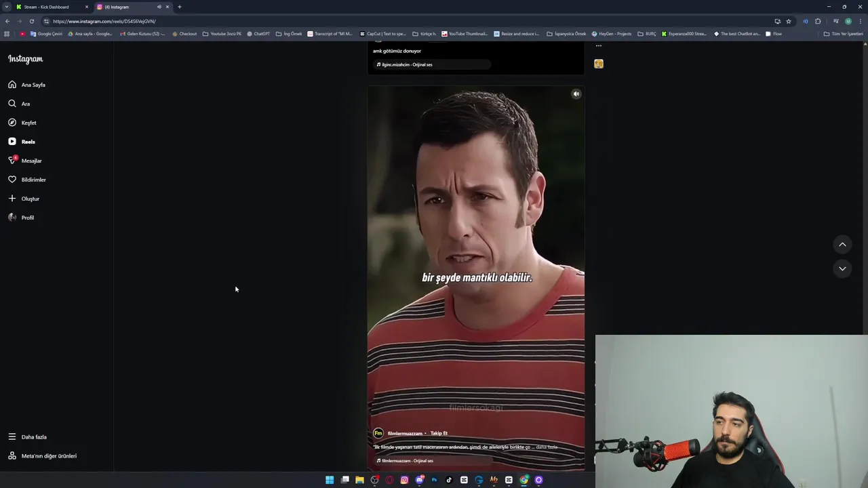The height and width of the screenshot is (488, 868).
Task: Open the Flow bookmark
Action: point(774,34)
